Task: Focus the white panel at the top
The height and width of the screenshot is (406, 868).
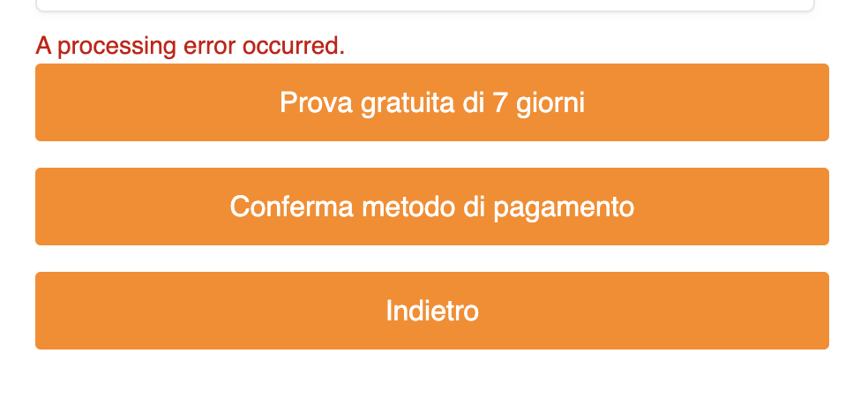Action: click(423, 4)
